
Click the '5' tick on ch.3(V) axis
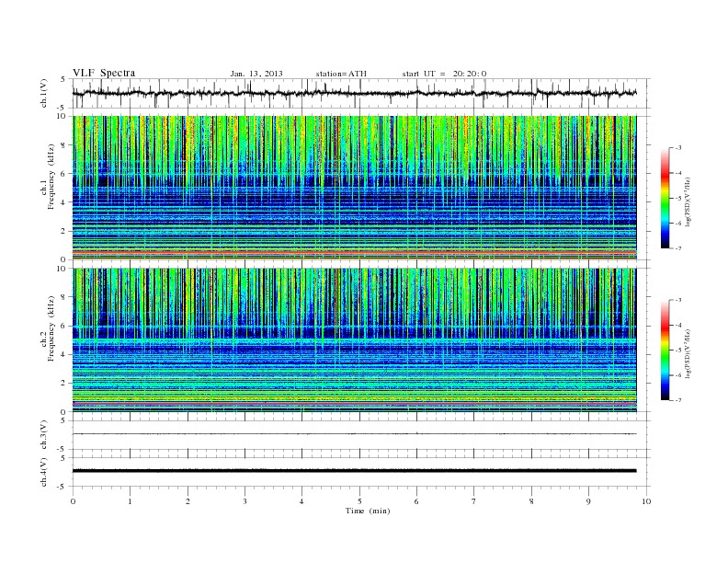click(63, 420)
